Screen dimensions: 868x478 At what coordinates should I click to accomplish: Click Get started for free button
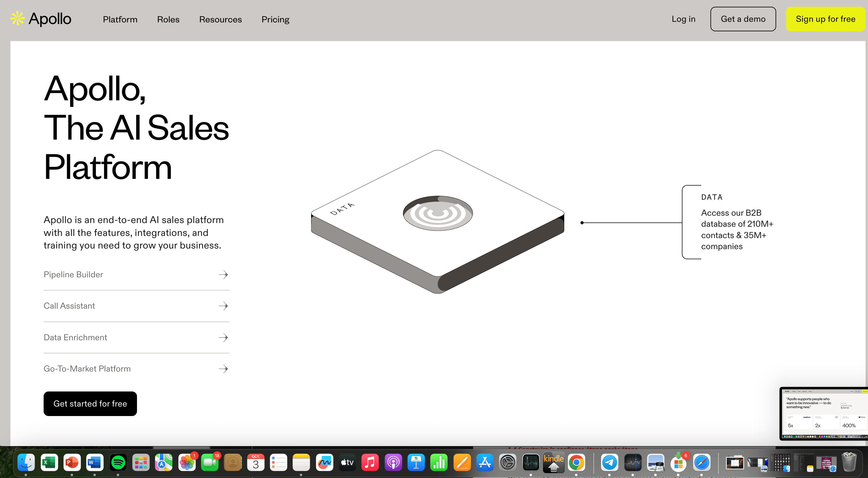90,404
